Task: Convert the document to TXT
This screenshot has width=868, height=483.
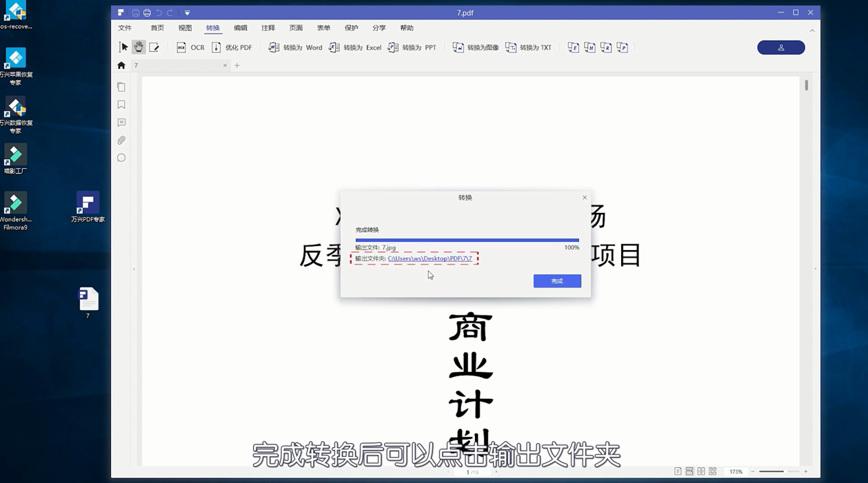Action: tap(528, 47)
